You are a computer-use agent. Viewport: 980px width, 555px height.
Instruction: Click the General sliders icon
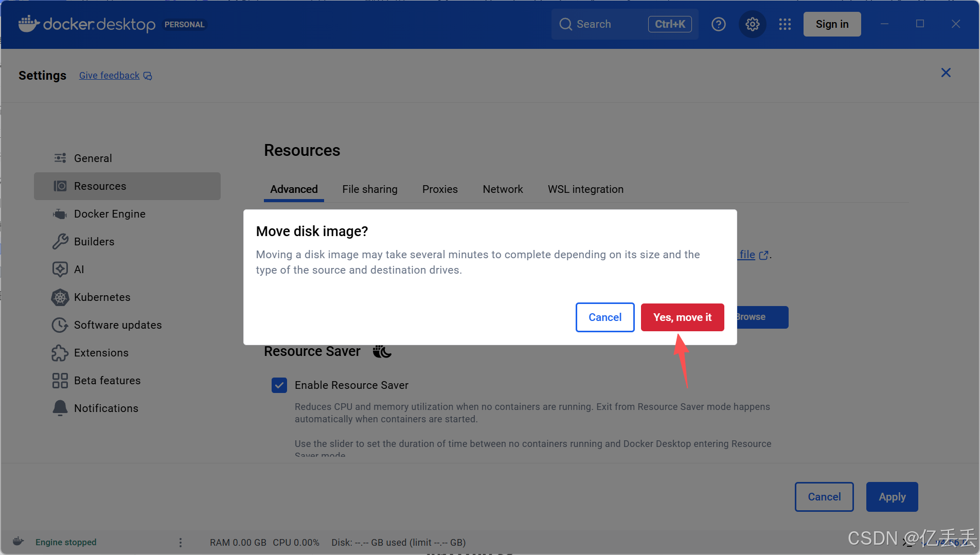(60, 158)
